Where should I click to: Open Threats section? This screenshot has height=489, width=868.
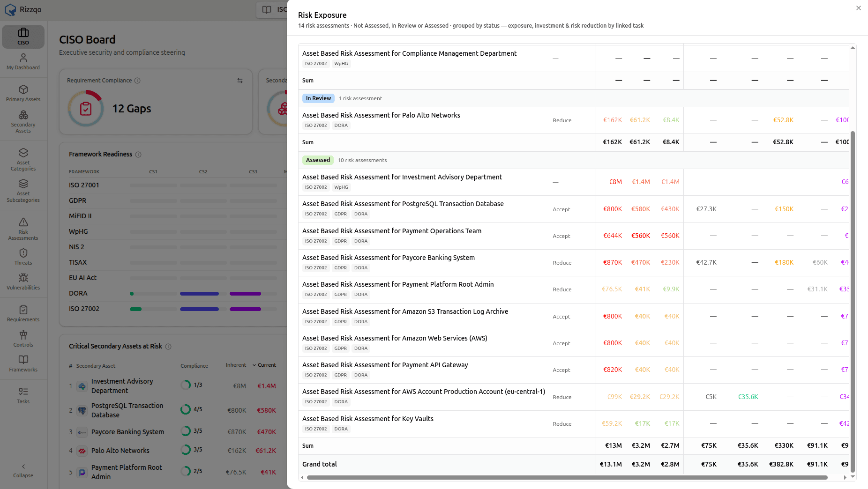23,257
